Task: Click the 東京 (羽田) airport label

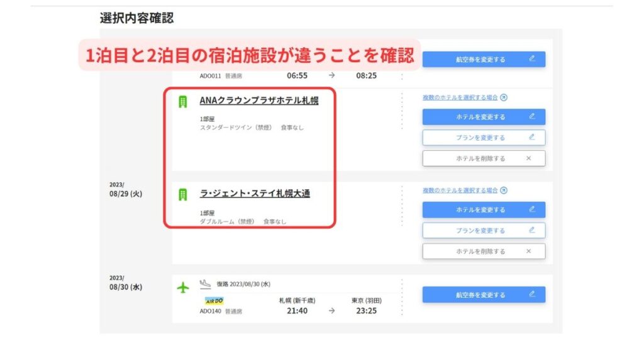Action: (367, 301)
